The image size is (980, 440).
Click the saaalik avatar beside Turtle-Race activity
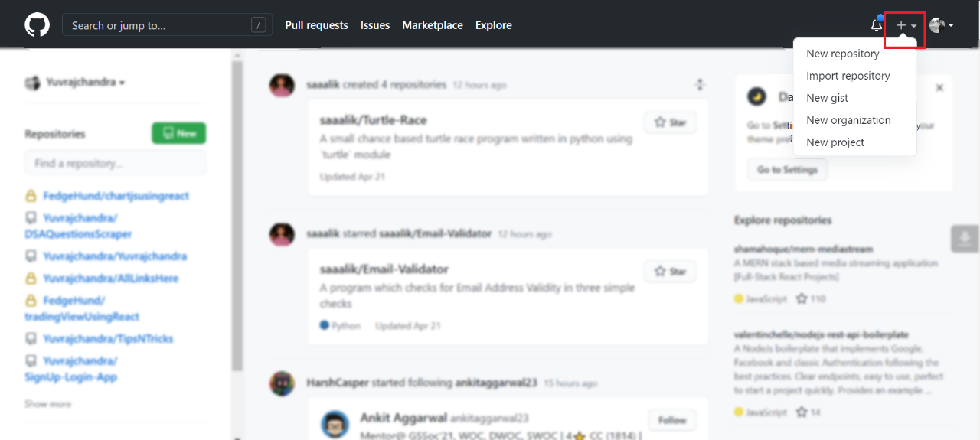click(282, 85)
